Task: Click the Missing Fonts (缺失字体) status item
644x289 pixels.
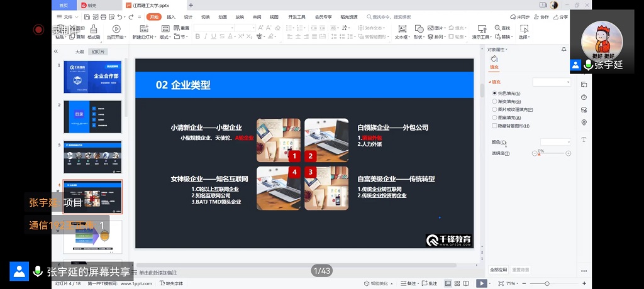Action: pos(171,283)
